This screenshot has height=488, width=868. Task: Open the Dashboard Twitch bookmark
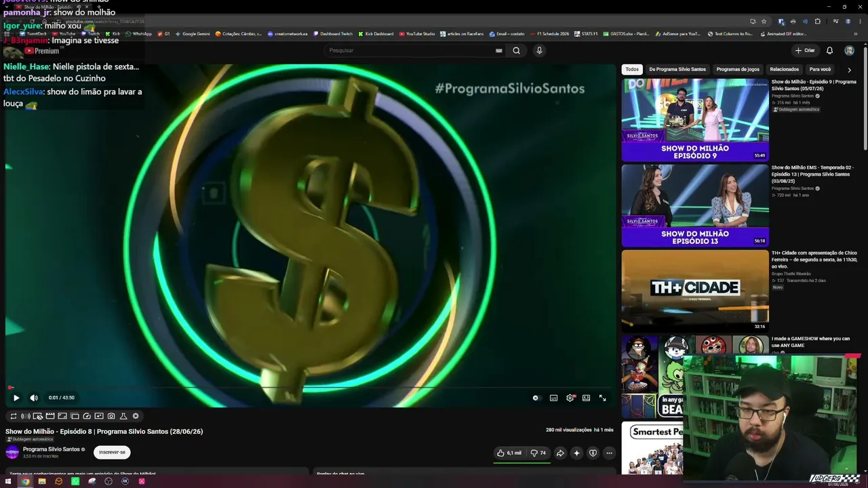click(x=333, y=34)
